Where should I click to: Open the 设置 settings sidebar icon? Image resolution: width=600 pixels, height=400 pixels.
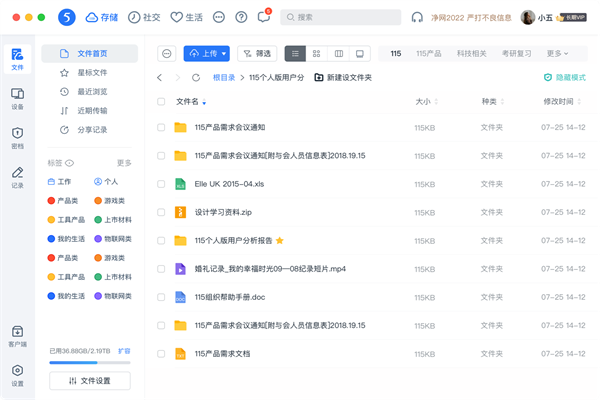pyautogui.click(x=17, y=376)
